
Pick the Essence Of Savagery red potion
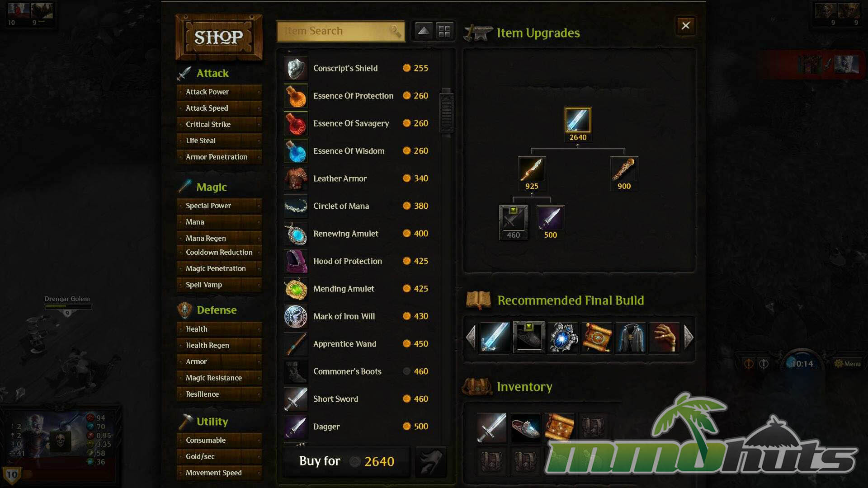coord(296,124)
